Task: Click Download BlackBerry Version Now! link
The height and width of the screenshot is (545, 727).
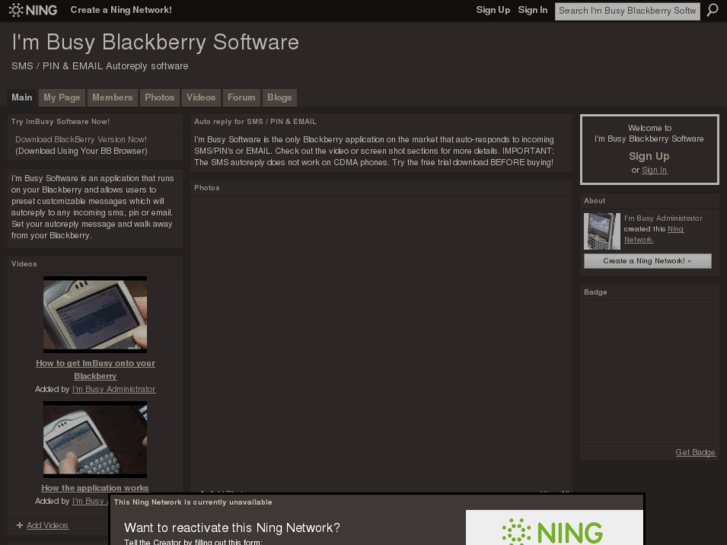Action: click(x=81, y=139)
